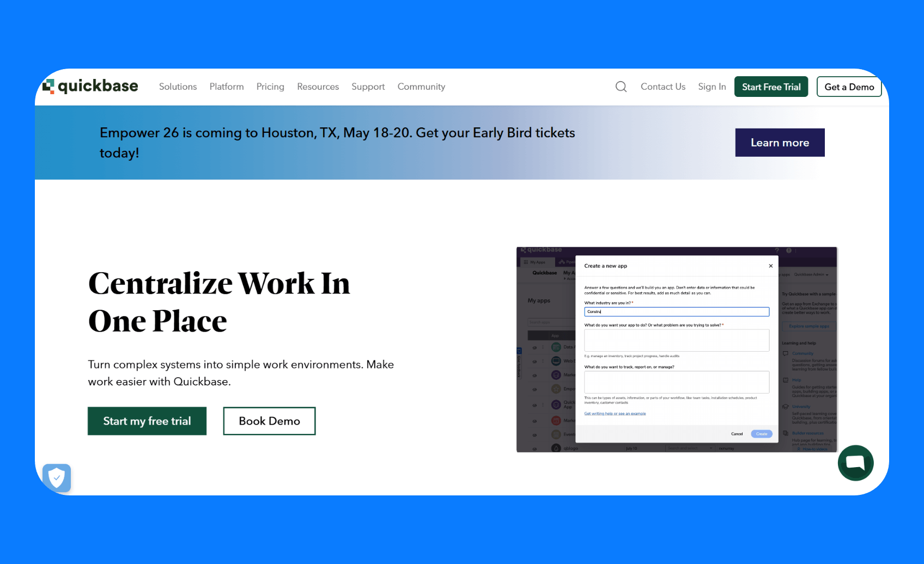Toggle the eye icon for qblogo row
Viewport: 924px width, 564px height.
(x=534, y=449)
